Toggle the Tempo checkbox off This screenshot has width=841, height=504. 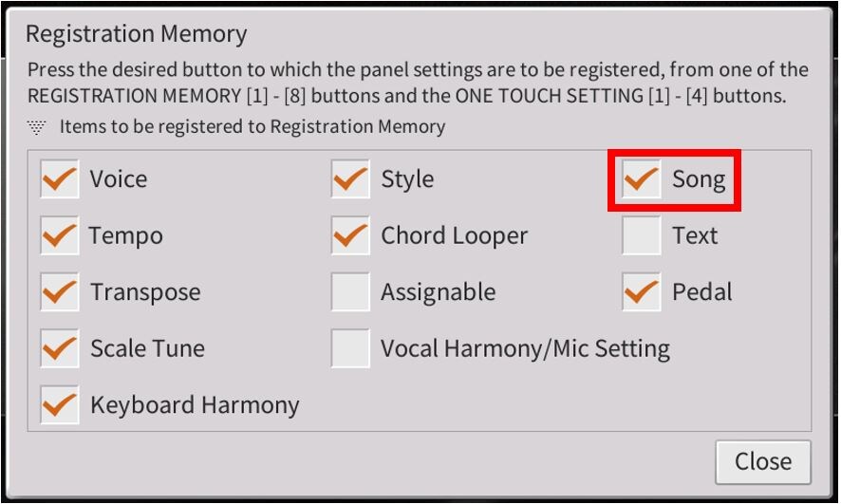59,236
